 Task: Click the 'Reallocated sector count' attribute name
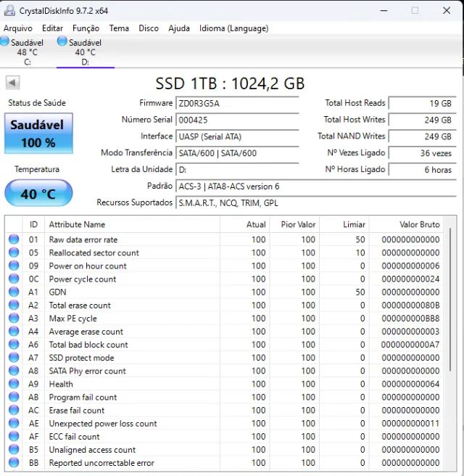(94, 253)
